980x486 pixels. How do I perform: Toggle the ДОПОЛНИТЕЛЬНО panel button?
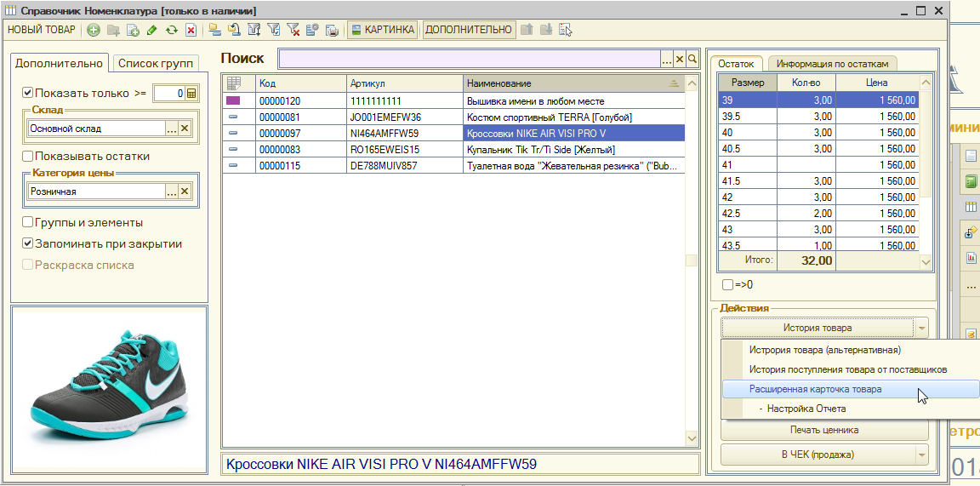click(x=469, y=30)
